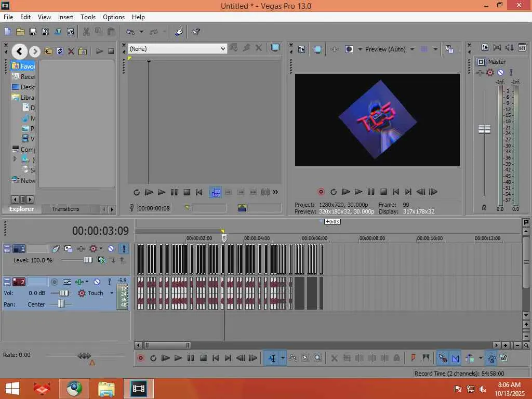532x399 pixels.
Task: Solo audio Track 2
Action: [x=109, y=282]
